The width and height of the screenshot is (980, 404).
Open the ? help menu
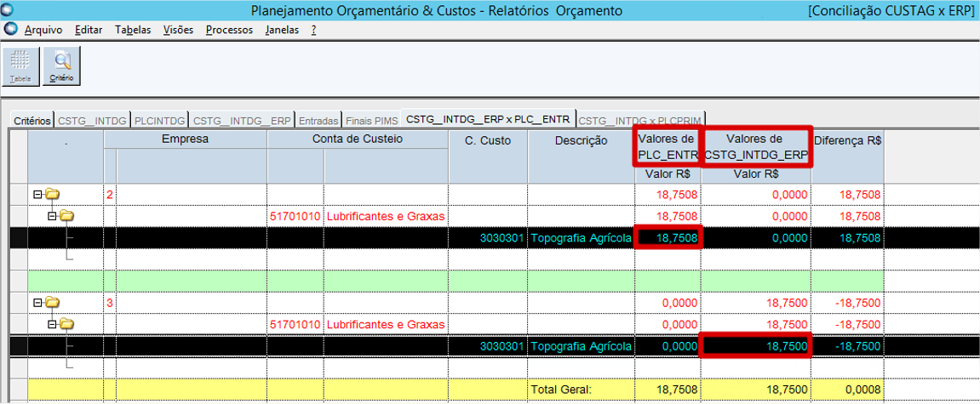coord(313,30)
